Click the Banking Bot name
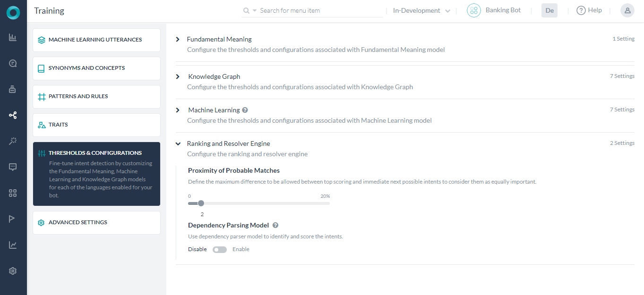 [x=503, y=10]
